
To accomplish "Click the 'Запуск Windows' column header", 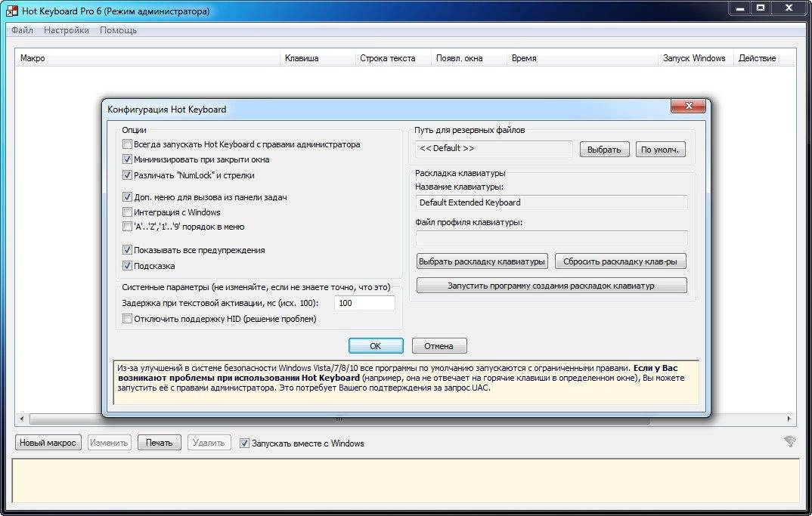I will point(696,58).
